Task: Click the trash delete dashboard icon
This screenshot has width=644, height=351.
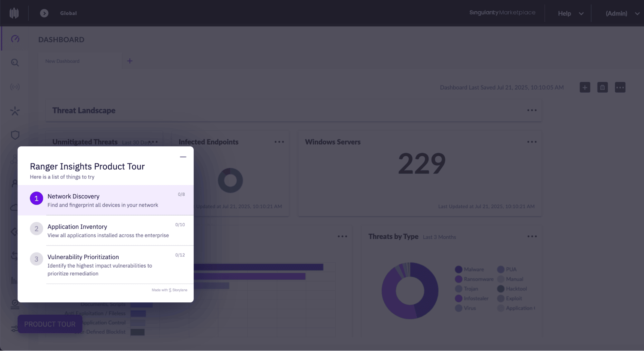Action: click(x=602, y=87)
